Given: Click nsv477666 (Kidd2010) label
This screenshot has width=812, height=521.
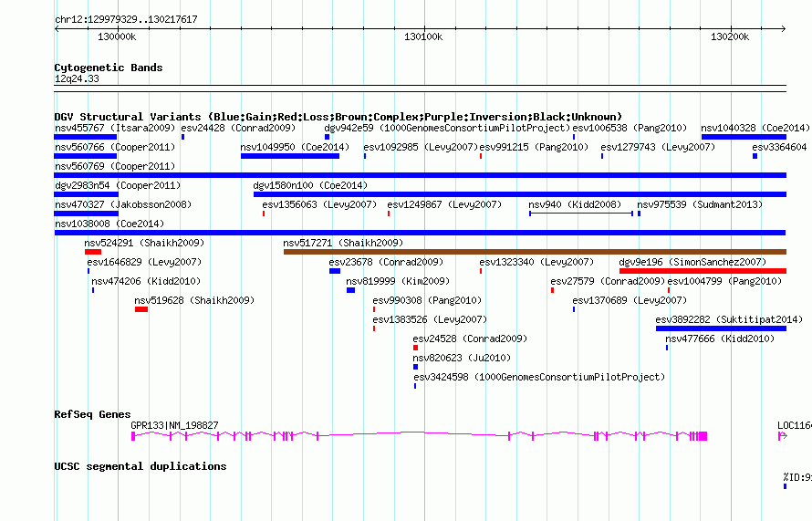Looking at the screenshot, I should click(721, 339).
